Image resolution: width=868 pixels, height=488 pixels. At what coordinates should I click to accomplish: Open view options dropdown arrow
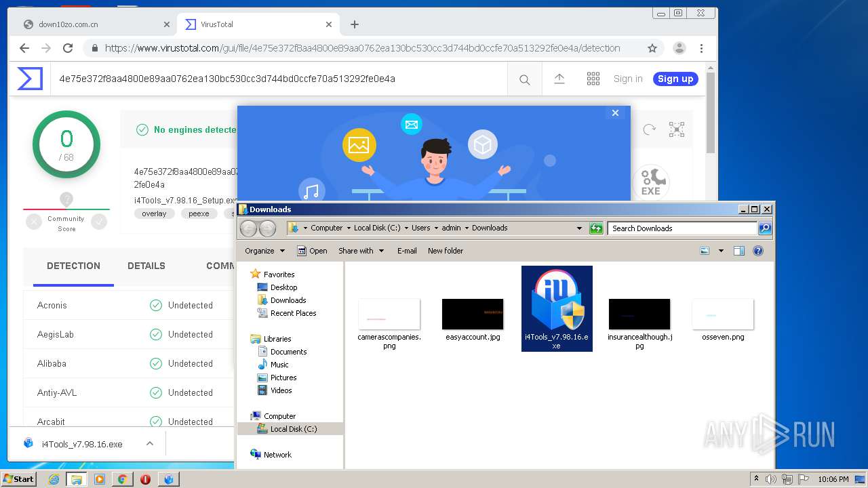pyautogui.click(x=720, y=251)
